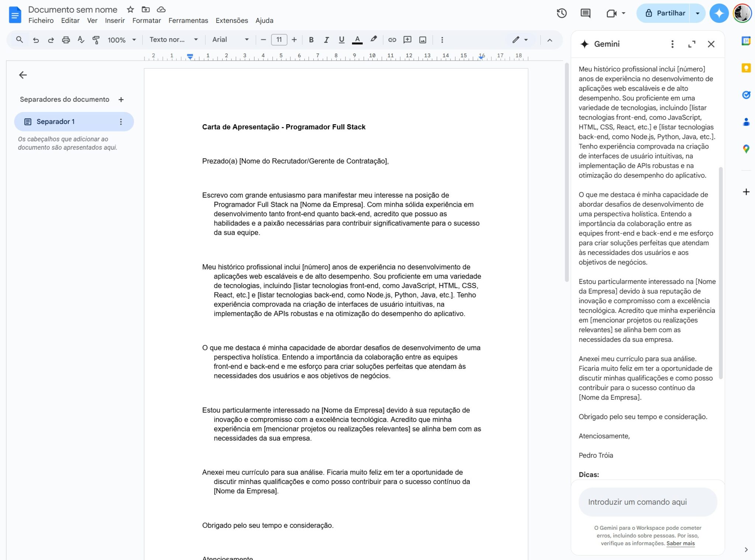Screen dimensions: 755x560
Task: Decrease the font size
Action: click(263, 40)
